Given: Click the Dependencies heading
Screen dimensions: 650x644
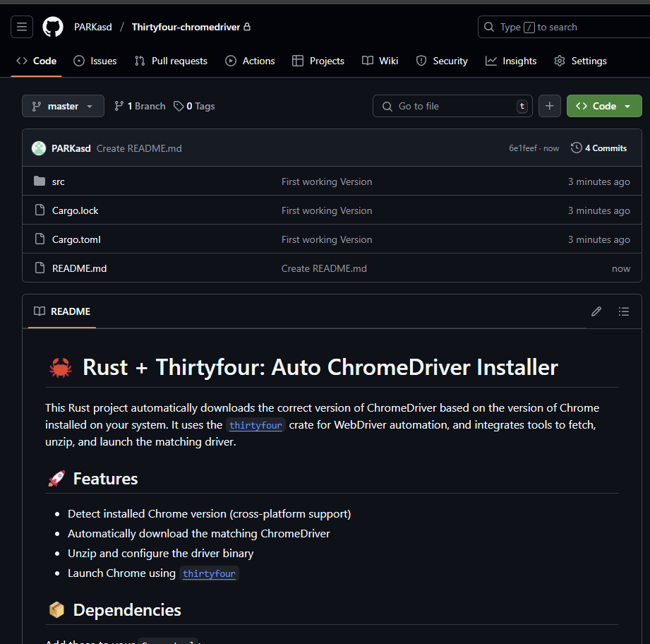Looking at the screenshot, I should 127,610.
